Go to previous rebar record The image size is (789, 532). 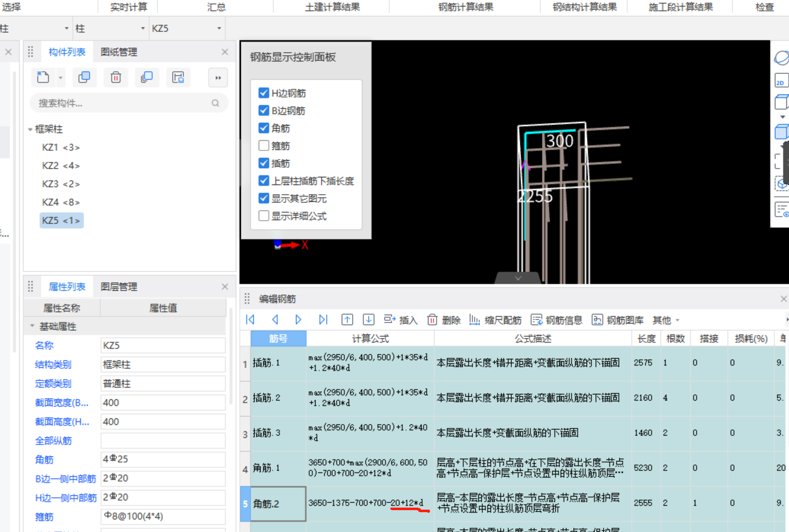coord(275,320)
